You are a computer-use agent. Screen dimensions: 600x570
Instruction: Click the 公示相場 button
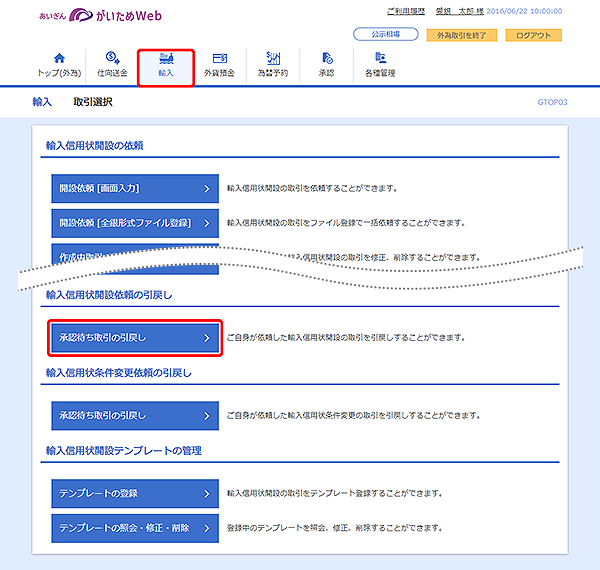point(386,34)
